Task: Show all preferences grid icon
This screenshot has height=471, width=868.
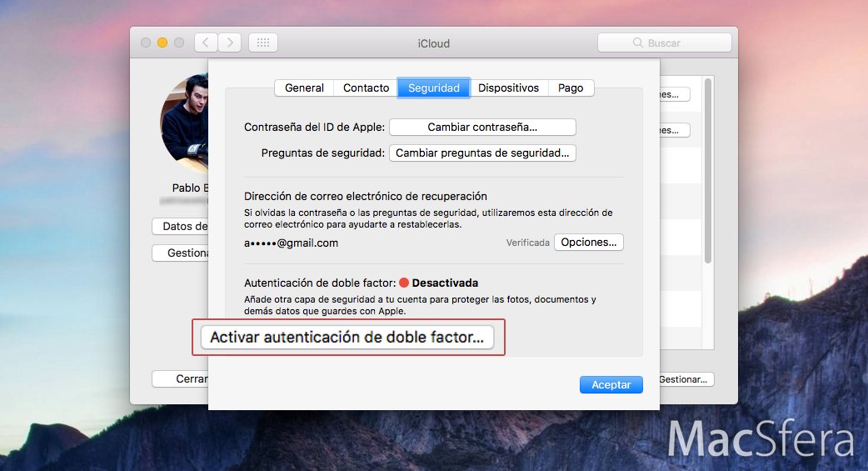Action: pyautogui.click(x=263, y=43)
